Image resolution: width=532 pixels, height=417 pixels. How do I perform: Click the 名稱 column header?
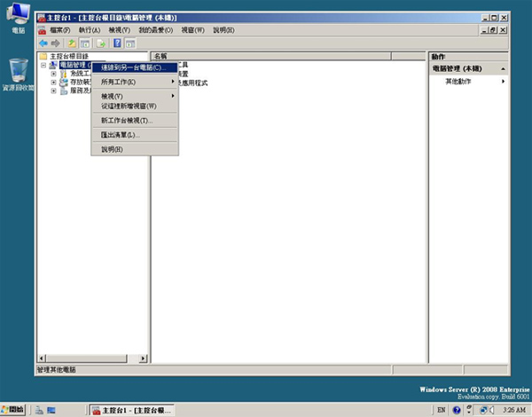coord(161,56)
